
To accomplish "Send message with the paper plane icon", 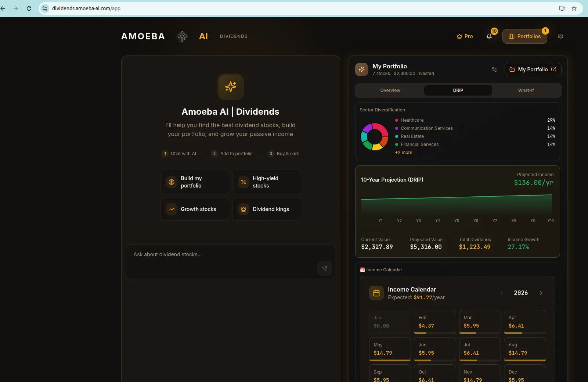I will 325,268.
